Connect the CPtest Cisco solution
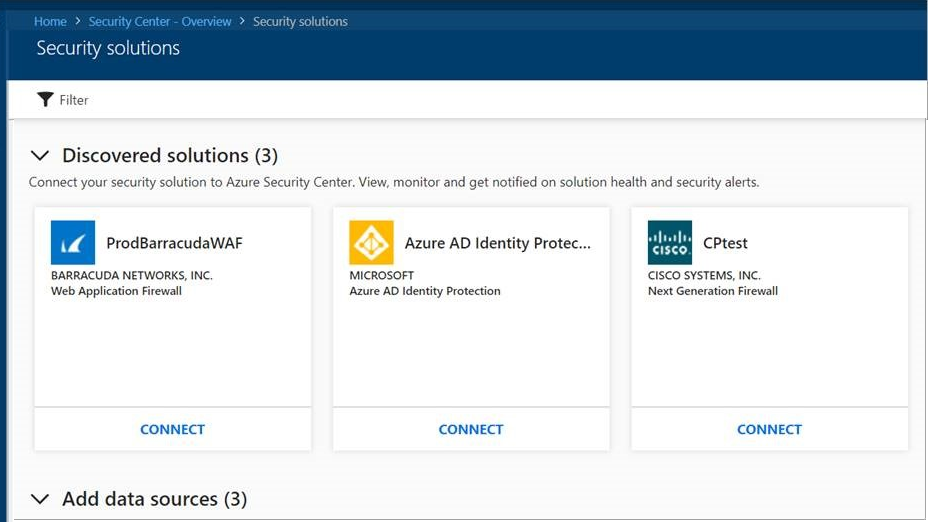 pyautogui.click(x=769, y=429)
